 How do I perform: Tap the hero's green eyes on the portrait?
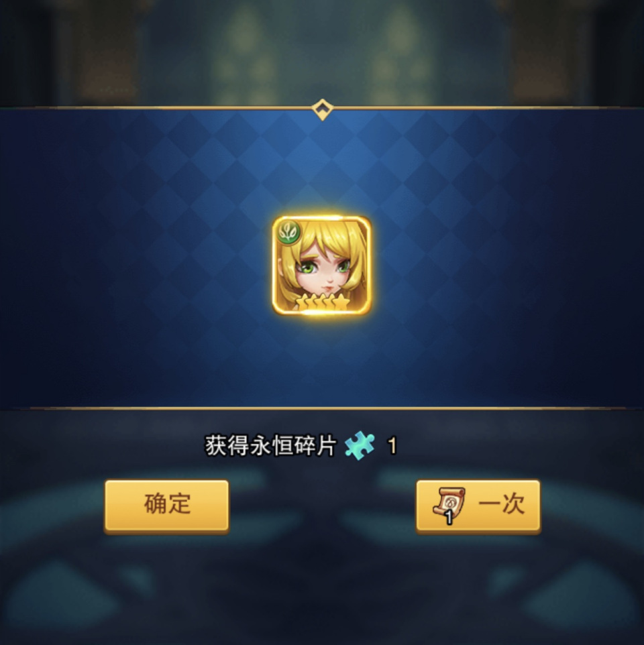[326, 268]
